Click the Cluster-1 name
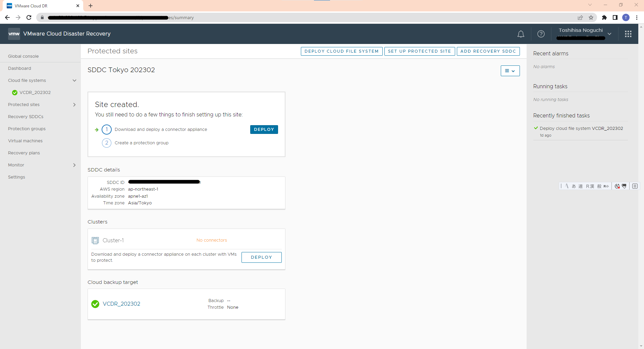This screenshot has height=349, width=644. pyautogui.click(x=113, y=241)
